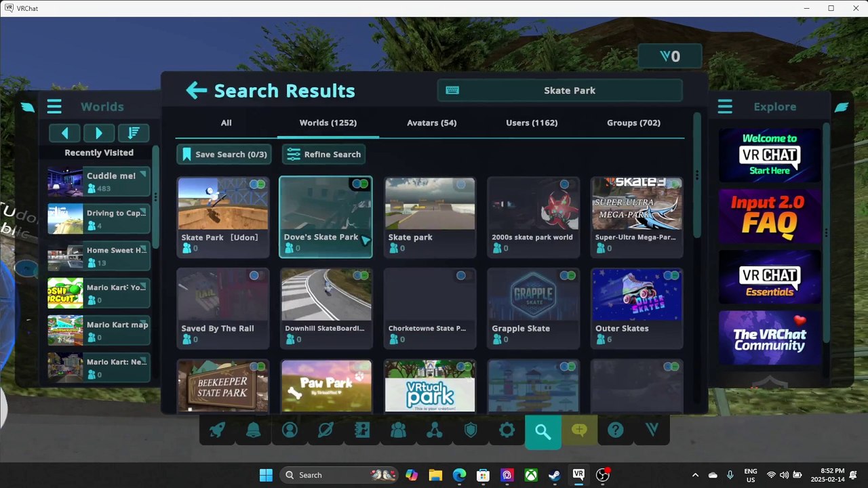Screen dimensions: 868x488
Task: Open the Paw Park world card
Action: pyautogui.click(x=326, y=386)
